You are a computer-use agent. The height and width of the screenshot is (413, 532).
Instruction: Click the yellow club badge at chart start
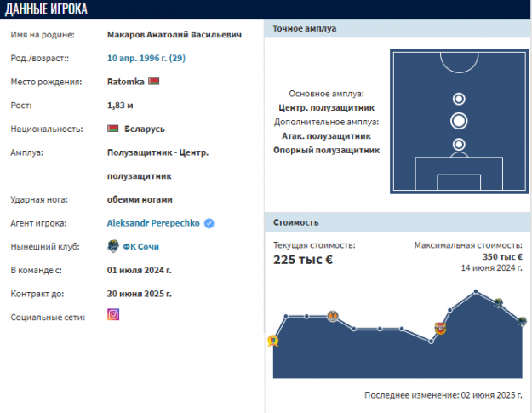(272, 341)
